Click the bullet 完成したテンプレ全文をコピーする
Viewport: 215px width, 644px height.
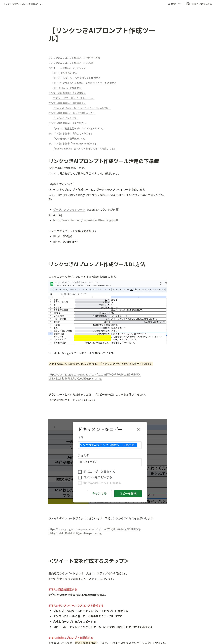point(75,621)
